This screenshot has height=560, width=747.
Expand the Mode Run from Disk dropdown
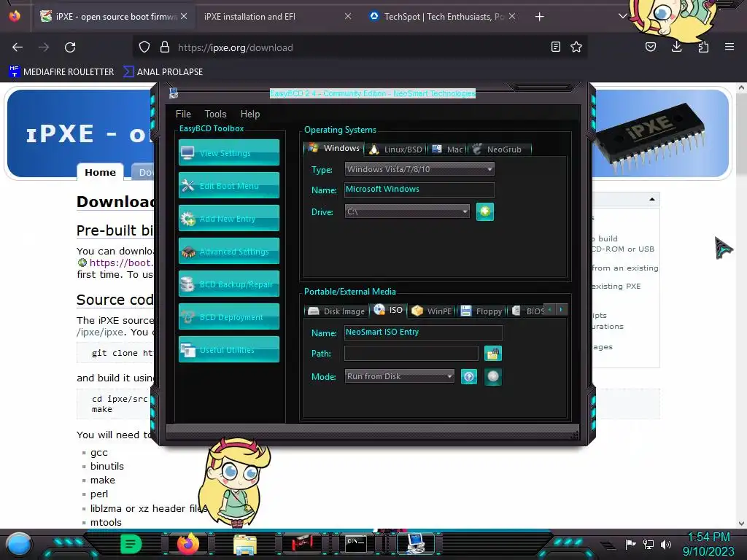[x=399, y=376]
